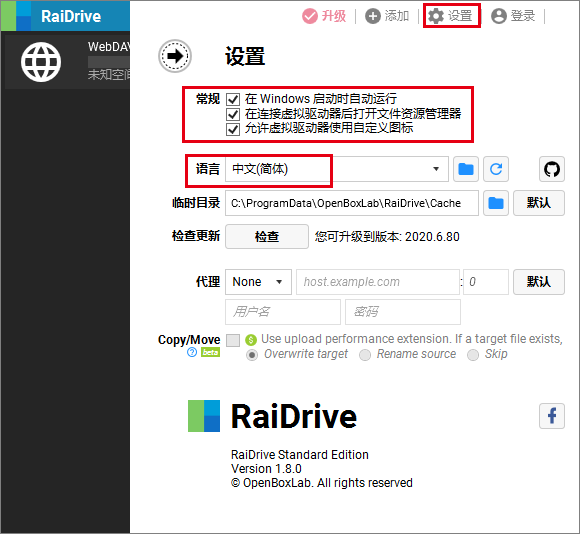Toggle open file explorer after connecting checkbox
The image size is (580, 534).
tap(233, 114)
